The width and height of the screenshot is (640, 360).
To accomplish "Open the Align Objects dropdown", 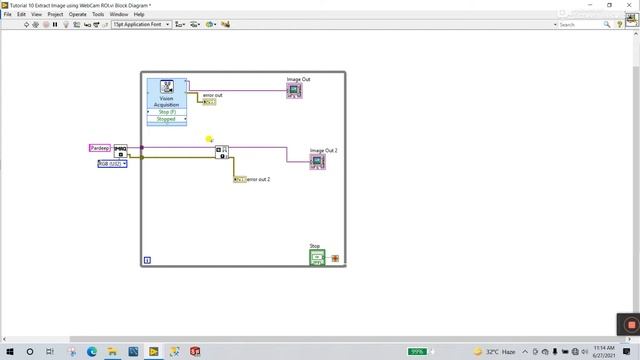I will tap(180, 24).
